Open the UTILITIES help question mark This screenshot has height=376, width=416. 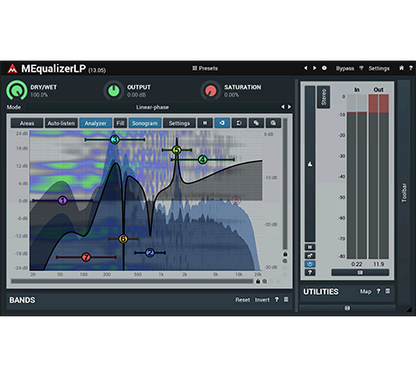378,291
